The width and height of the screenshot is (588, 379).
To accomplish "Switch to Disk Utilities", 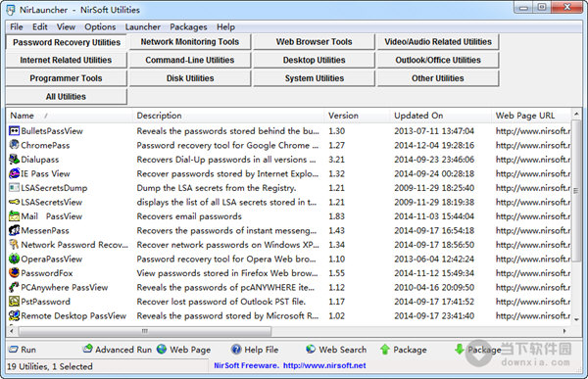I will tap(190, 78).
